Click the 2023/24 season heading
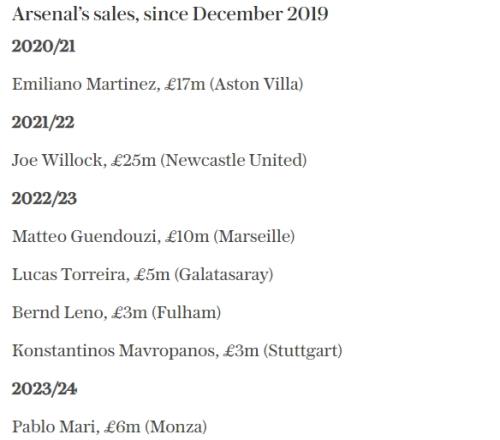Screen dimensions: 500x440 [x=44, y=389]
